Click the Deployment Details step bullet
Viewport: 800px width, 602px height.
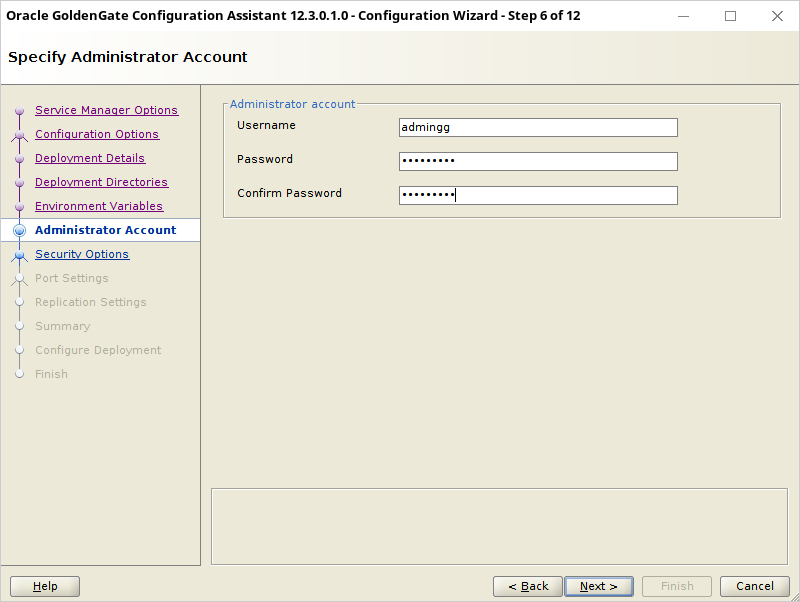[19, 159]
